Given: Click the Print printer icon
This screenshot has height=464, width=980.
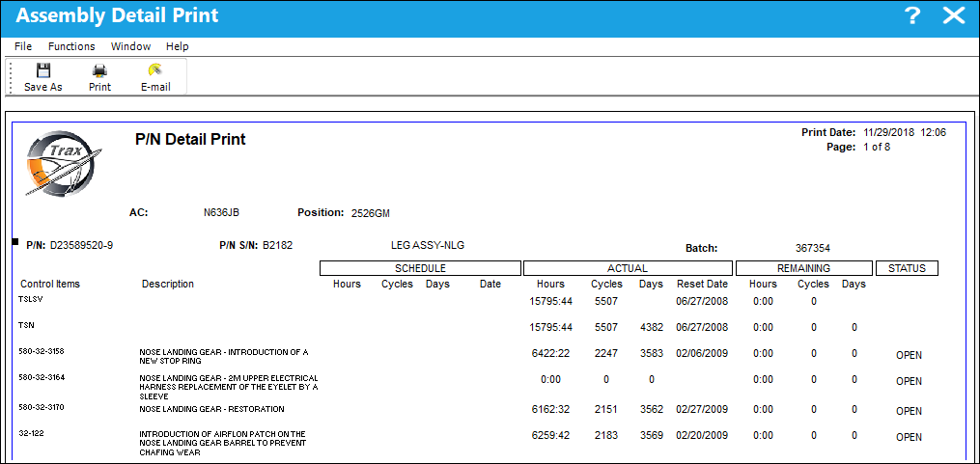Looking at the screenshot, I should [x=100, y=70].
